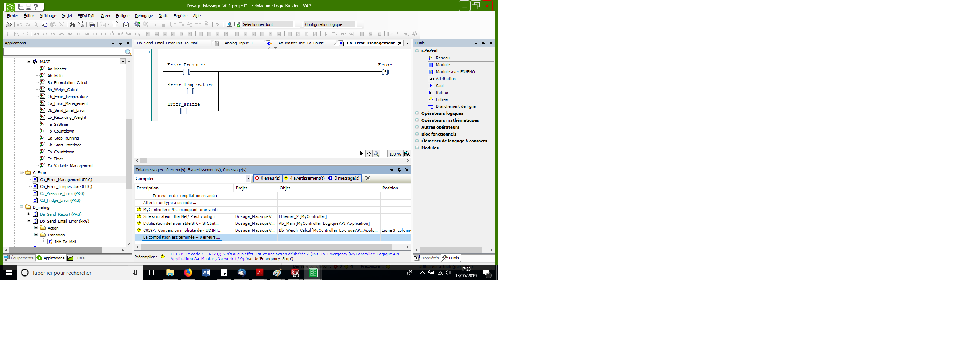Select the arrow pointer tool in editor
The width and height of the screenshot is (980, 360).
(x=361, y=154)
